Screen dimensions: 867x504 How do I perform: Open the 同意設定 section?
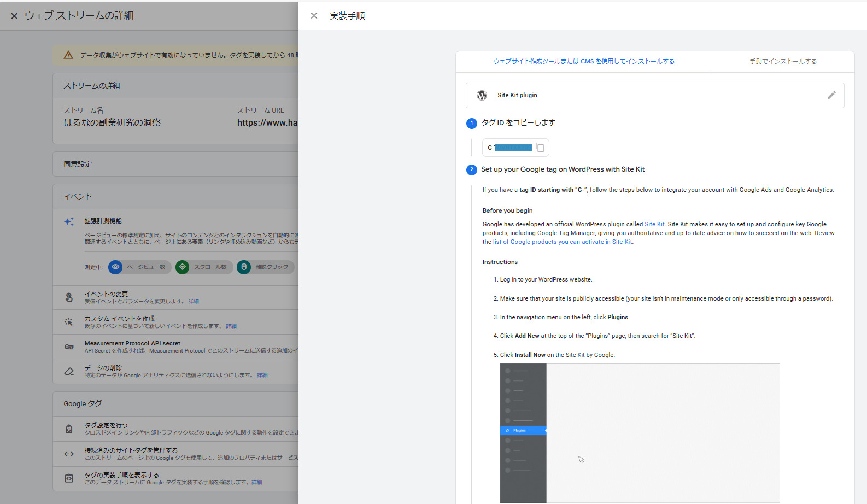coord(175,164)
